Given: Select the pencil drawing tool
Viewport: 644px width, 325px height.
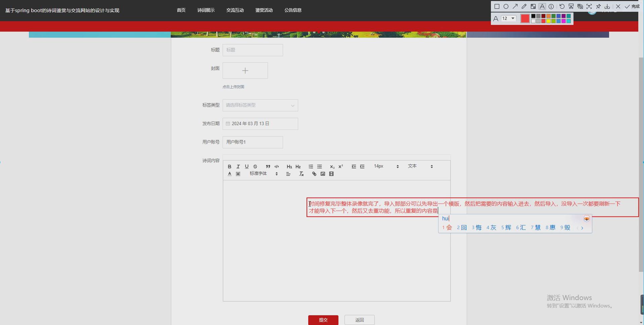Looking at the screenshot, I should coord(524,6).
